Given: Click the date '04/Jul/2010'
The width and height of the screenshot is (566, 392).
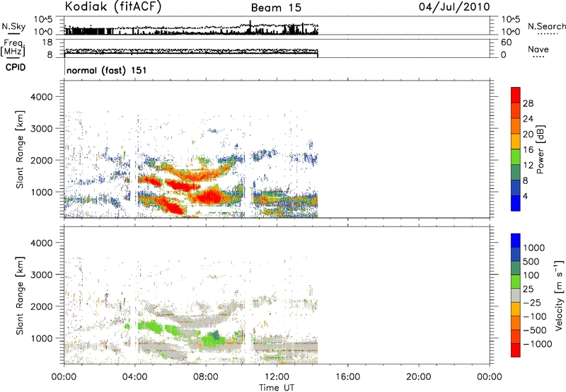Looking at the screenshot, I should pos(454,7).
